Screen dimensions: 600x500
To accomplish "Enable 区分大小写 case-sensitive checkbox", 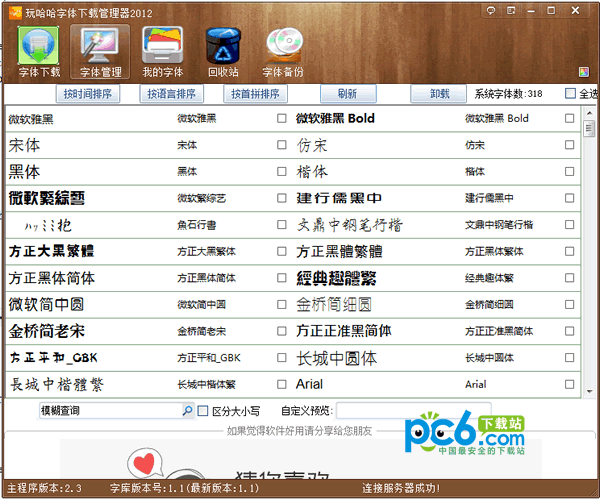I will pos(203,411).
